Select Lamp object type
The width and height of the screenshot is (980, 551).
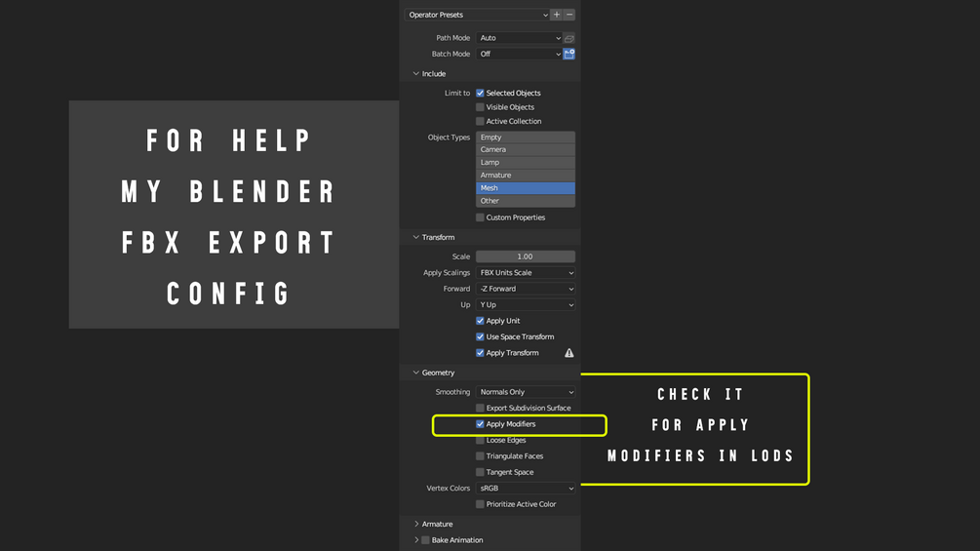point(526,163)
